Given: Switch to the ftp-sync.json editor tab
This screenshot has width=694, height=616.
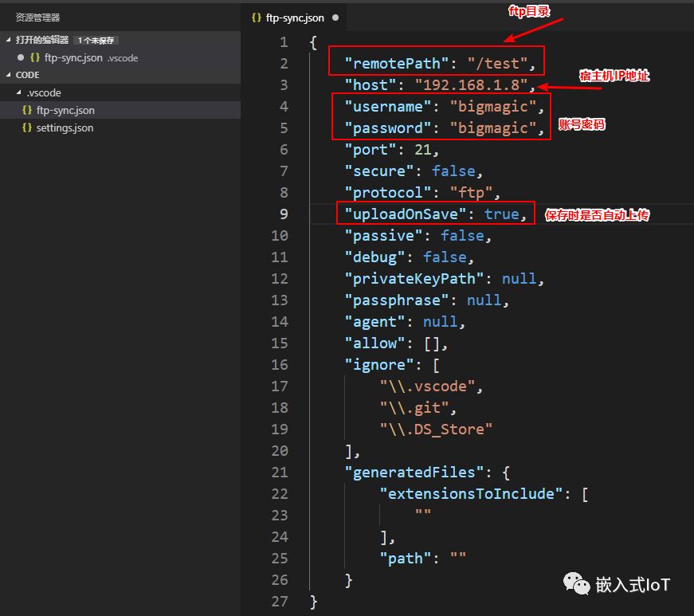Looking at the screenshot, I should point(295,17).
